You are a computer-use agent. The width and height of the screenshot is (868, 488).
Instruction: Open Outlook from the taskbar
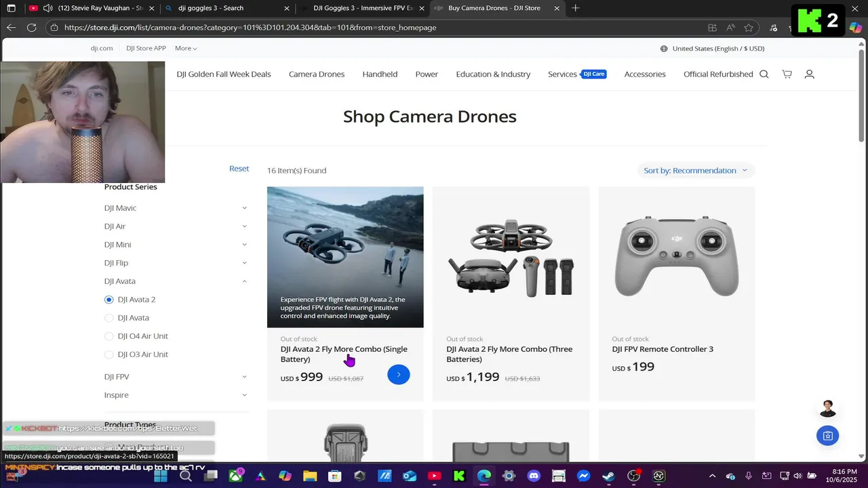coord(410,476)
